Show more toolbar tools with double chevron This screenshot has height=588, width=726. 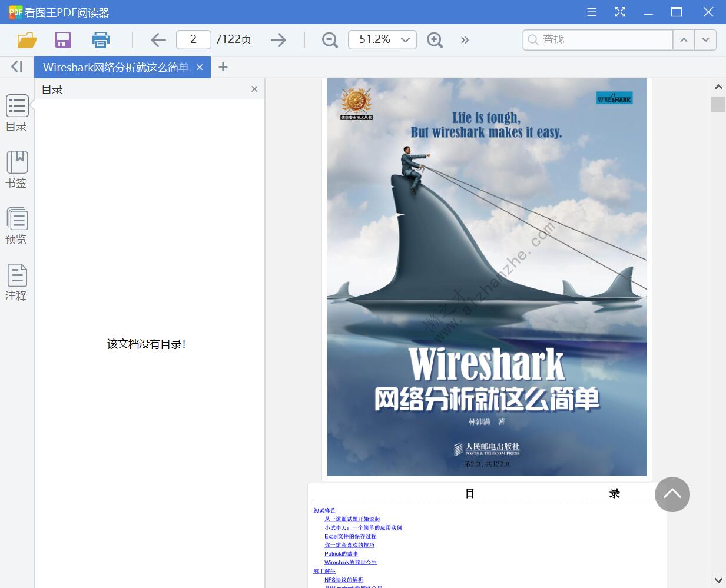point(465,40)
